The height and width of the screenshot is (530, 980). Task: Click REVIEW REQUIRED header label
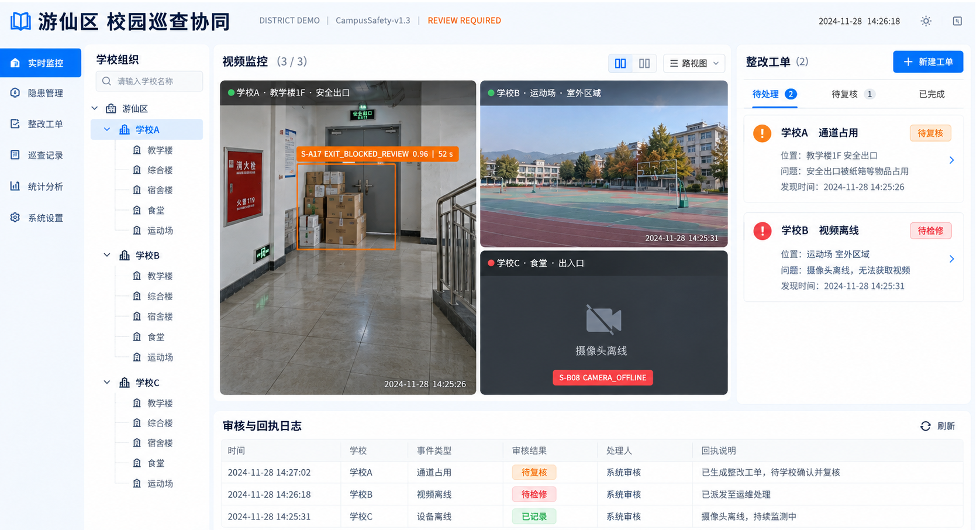(464, 20)
